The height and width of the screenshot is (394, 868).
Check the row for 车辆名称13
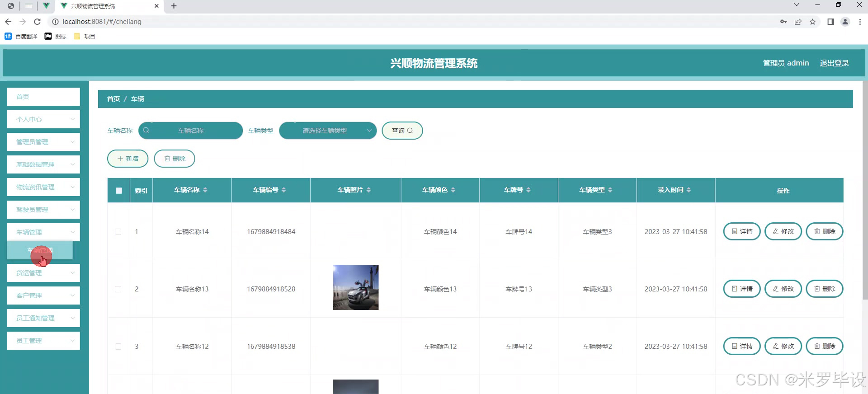(118, 289)
